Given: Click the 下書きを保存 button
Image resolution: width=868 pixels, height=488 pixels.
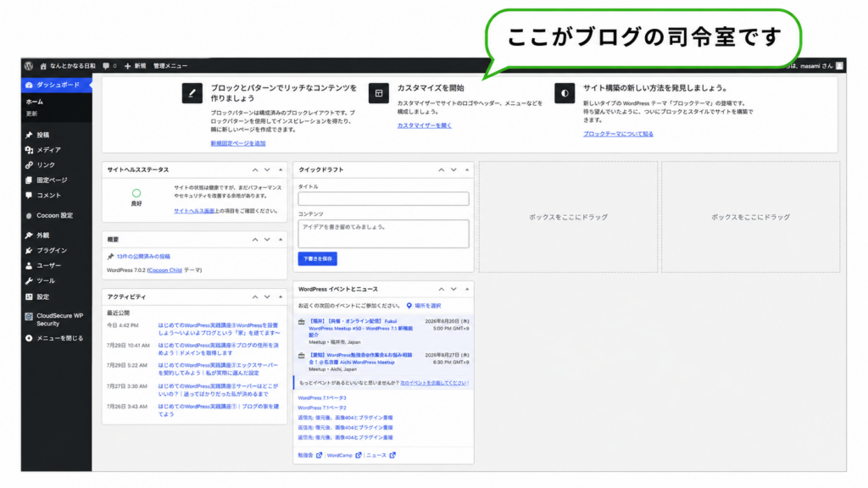Looking at the screenshot, I should tap(317, 259).
